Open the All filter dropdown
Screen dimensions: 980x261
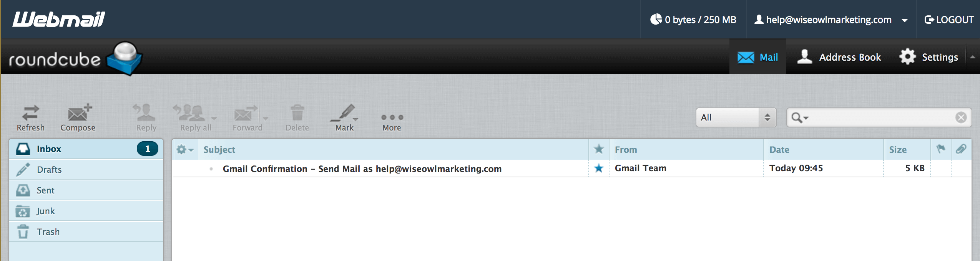tap(736, 117)
